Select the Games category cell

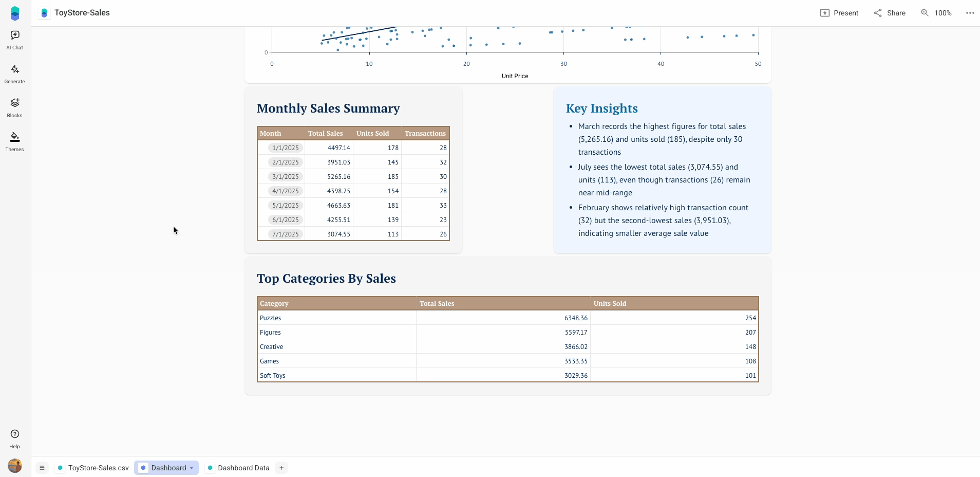point(337,361)
